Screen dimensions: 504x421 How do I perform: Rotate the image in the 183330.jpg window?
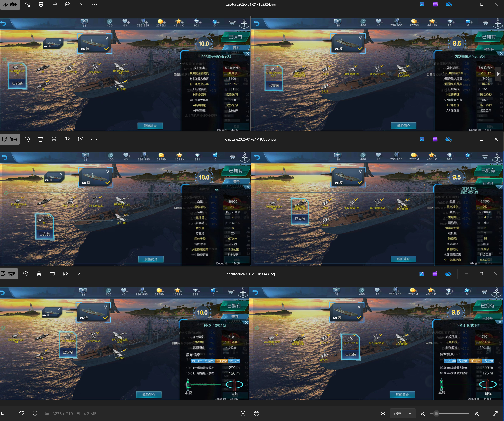point(27,139)
